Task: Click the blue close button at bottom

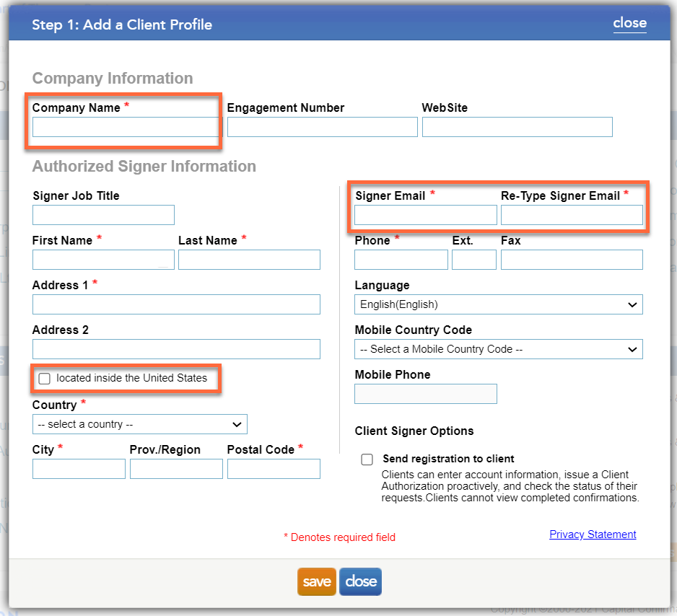Action: point(360,582)
